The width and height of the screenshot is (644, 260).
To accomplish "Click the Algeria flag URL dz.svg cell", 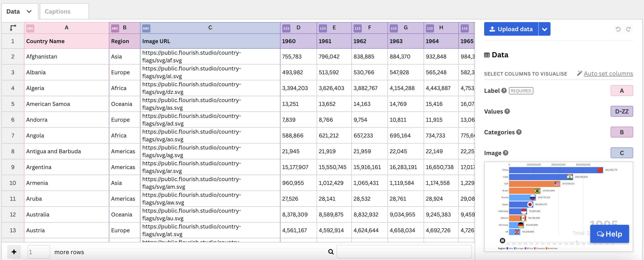I will click(210, 88).
